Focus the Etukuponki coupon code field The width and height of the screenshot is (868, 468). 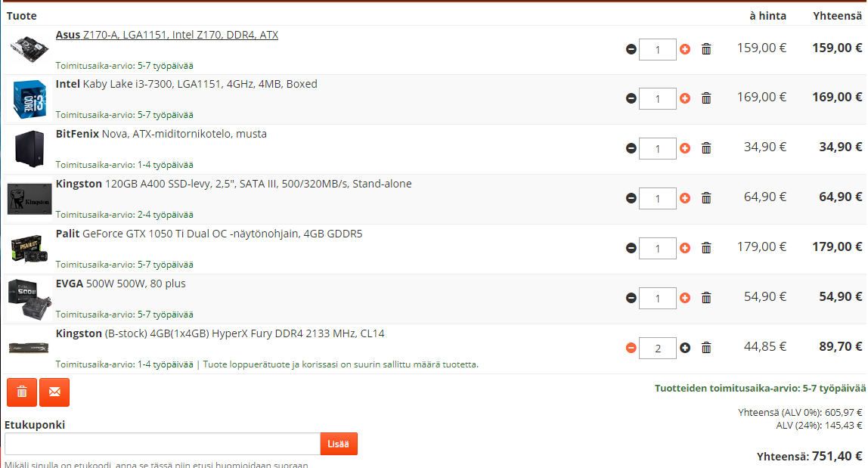163,444
